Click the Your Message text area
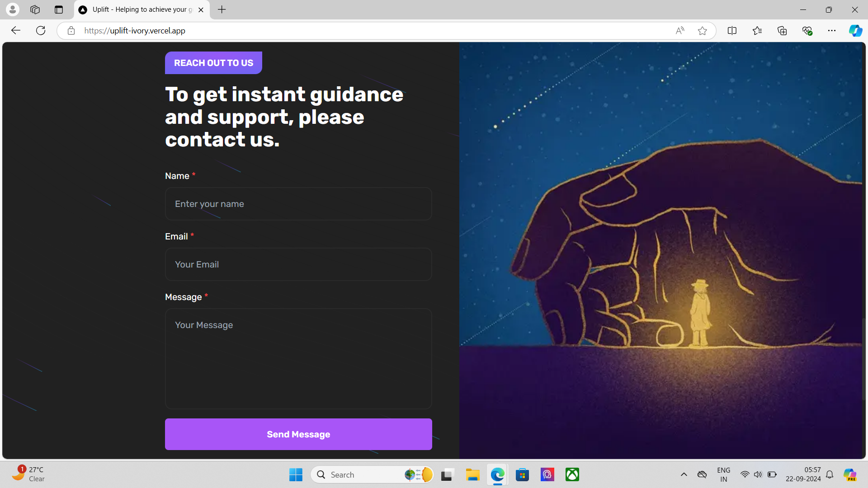 tap(298, 358)
